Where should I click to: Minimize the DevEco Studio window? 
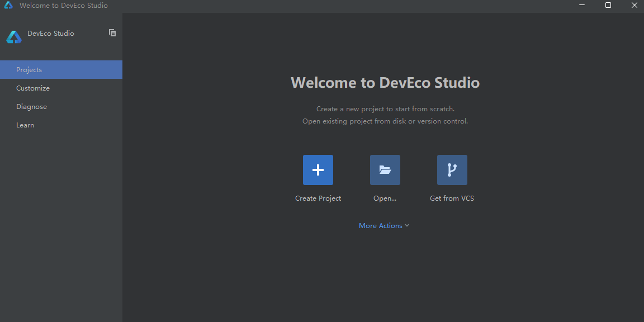pyautogui.click(x=582, y=6)
